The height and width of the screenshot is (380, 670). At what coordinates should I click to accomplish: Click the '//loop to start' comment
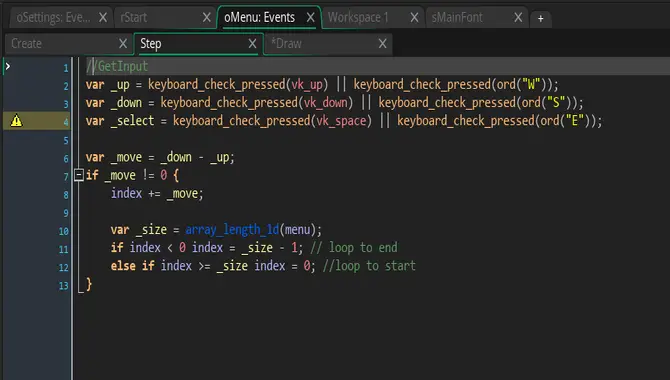coord(369,266)
